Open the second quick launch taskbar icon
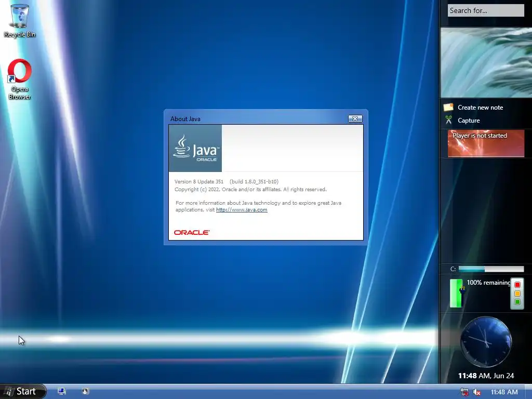 85,392
